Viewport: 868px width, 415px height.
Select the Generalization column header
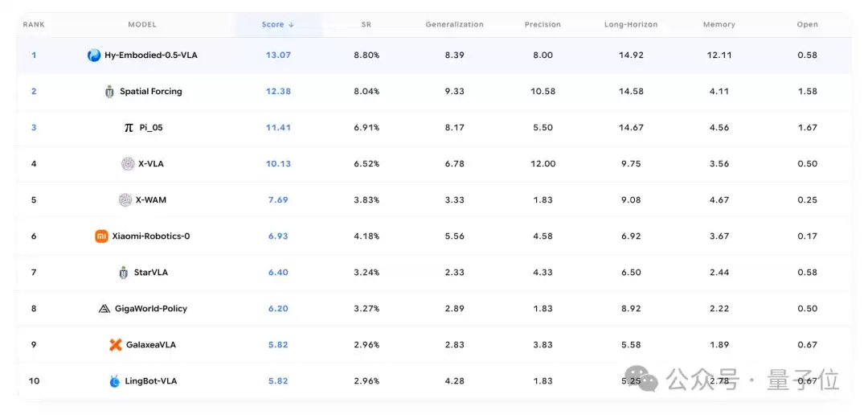tap(454, 25)
